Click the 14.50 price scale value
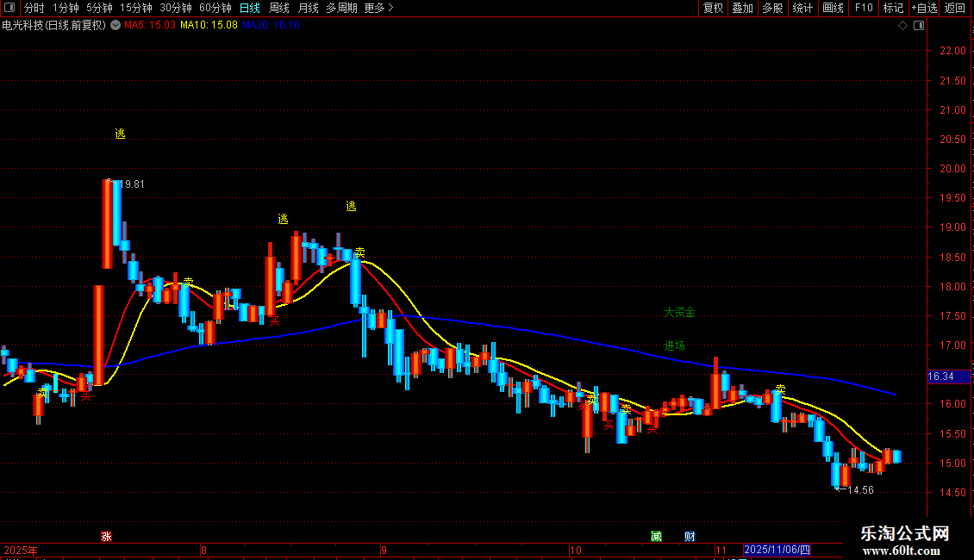The width and height of the screenshot is (974, 560). pyautogui.click(x=952, y=493)
